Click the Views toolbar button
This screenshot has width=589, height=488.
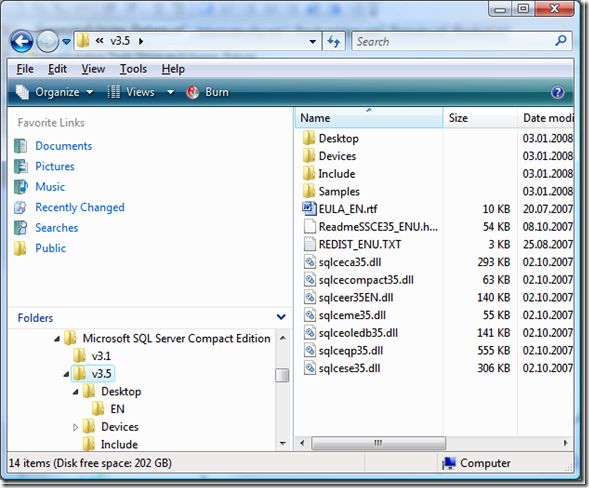pyautogui.click(x=131, y=92)
